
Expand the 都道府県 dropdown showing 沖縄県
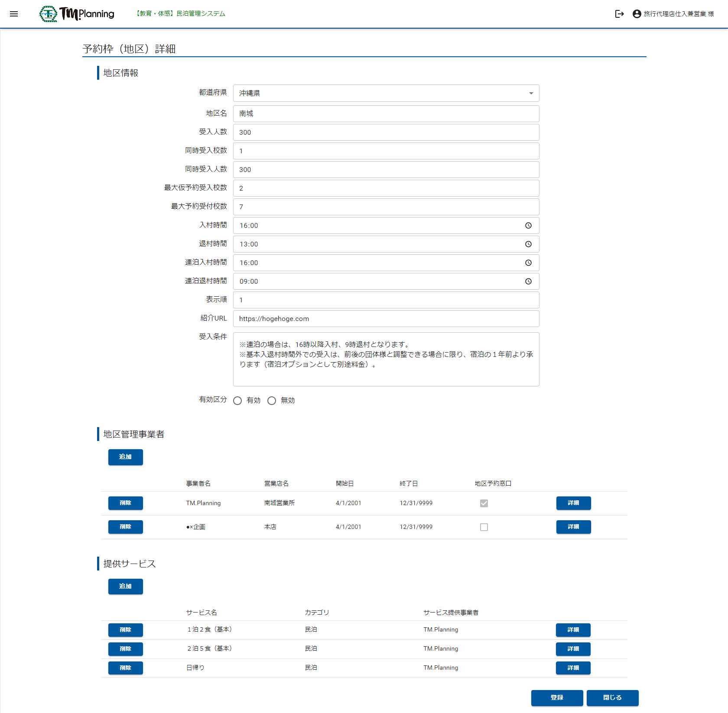(386, 93)
